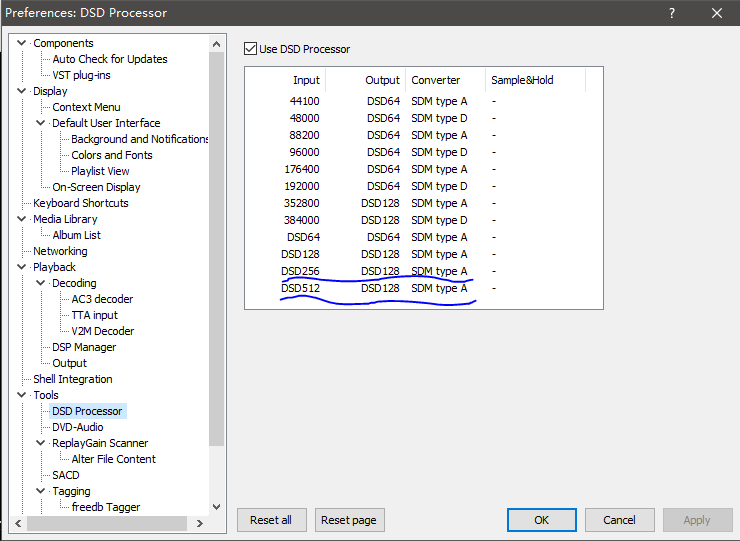740x541 pixels.
Task: Open the SACD preferences page
Action: [66, 475]
